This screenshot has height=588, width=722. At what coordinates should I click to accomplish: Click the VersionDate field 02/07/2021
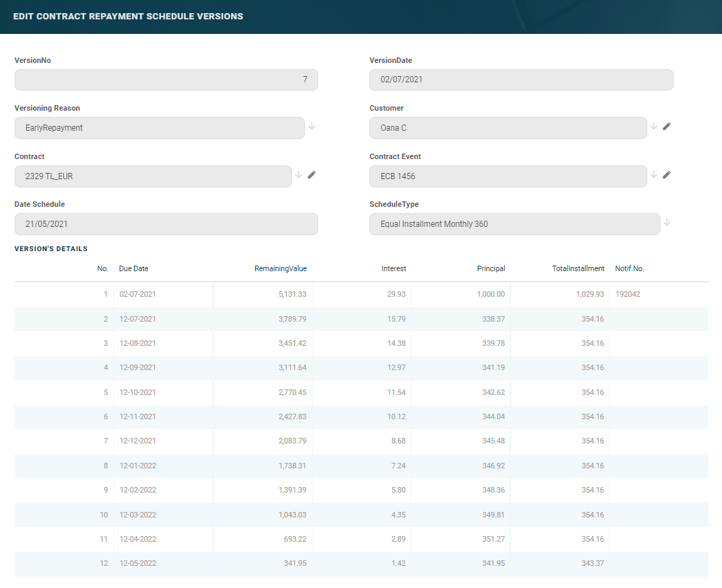[x=521, y=80]
